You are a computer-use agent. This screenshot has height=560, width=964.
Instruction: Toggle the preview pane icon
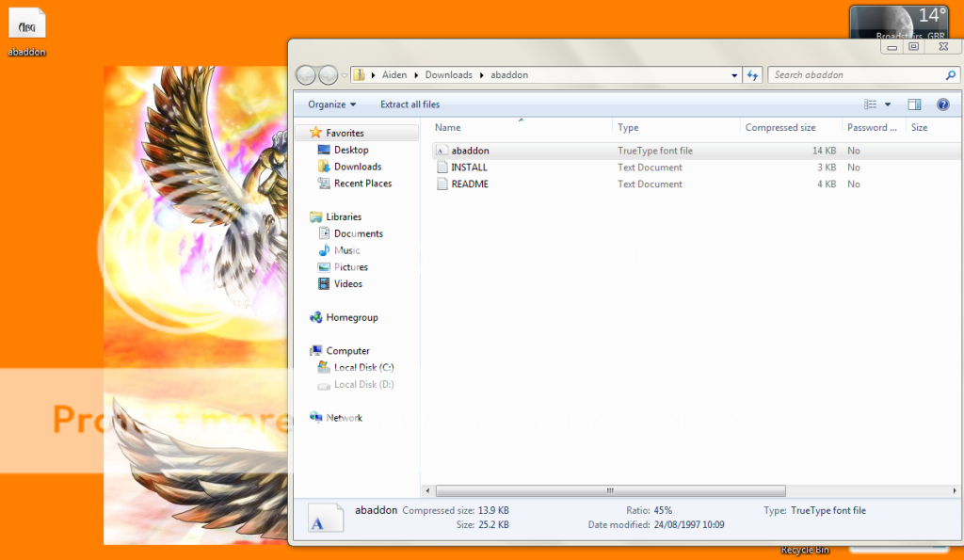click(913, 104)
